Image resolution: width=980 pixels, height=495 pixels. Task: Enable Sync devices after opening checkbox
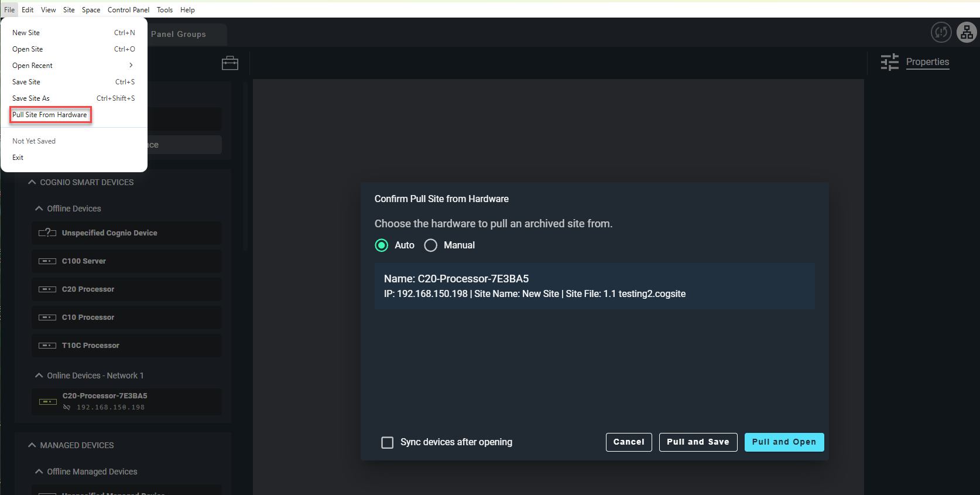(x=387, y=442)
